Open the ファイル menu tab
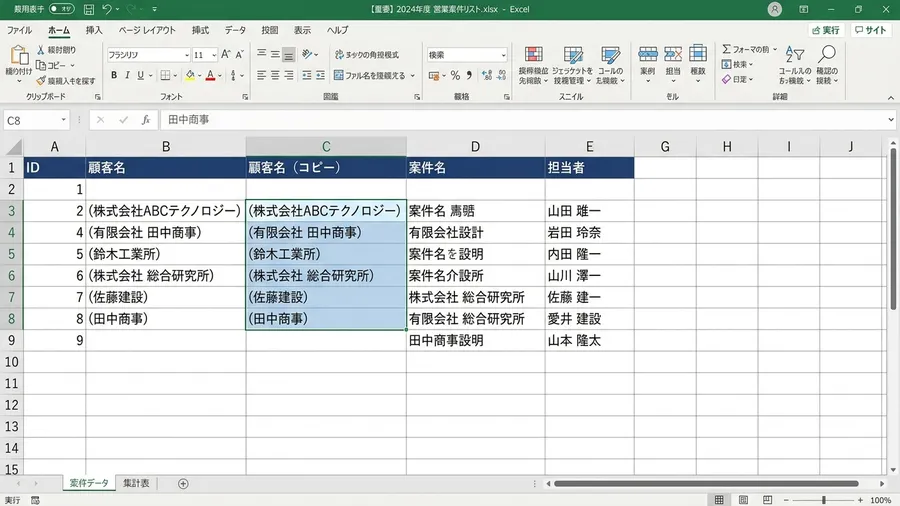The image size is (900, 506). tap(20, 30)
